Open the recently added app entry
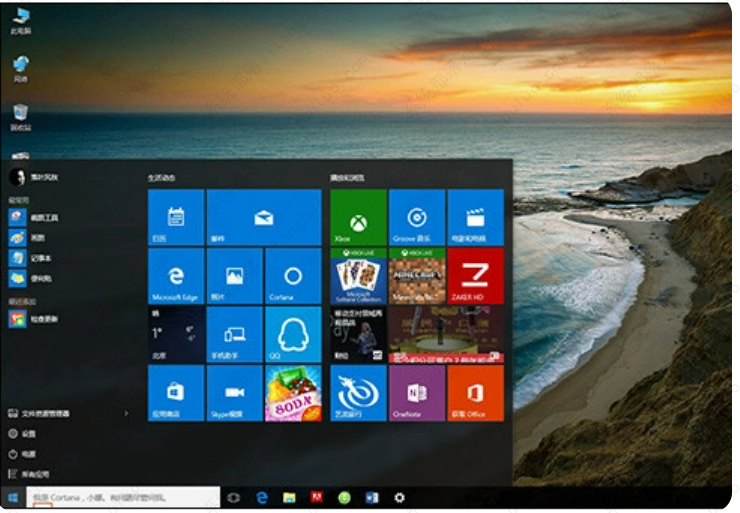 coord(33,319)
